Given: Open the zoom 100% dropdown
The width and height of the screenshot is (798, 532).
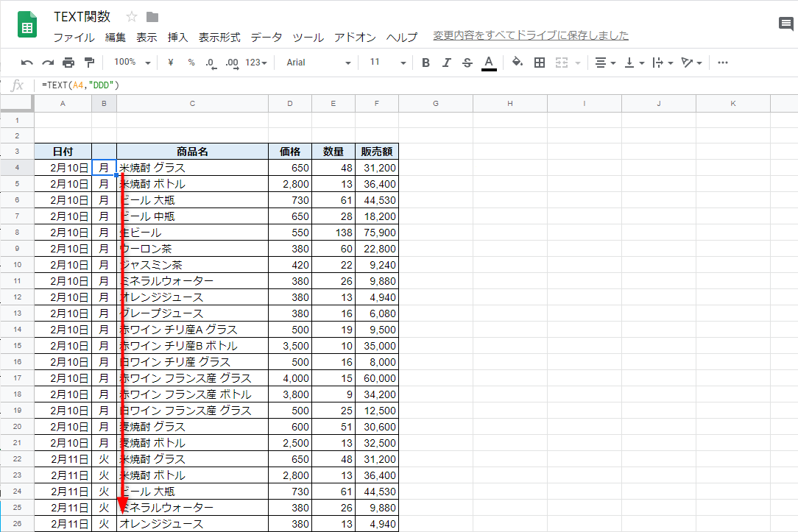Looking at the screenshot, I should point(133,62).
